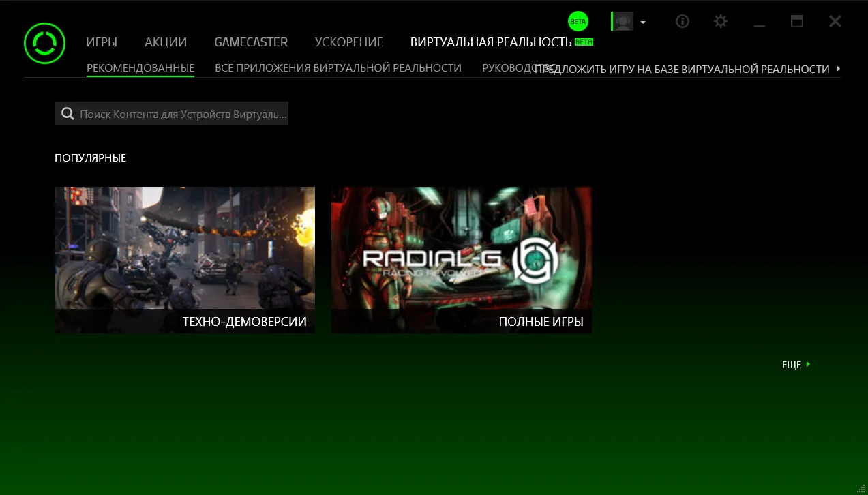Maximize the Cortex window

tap(797, 21)
